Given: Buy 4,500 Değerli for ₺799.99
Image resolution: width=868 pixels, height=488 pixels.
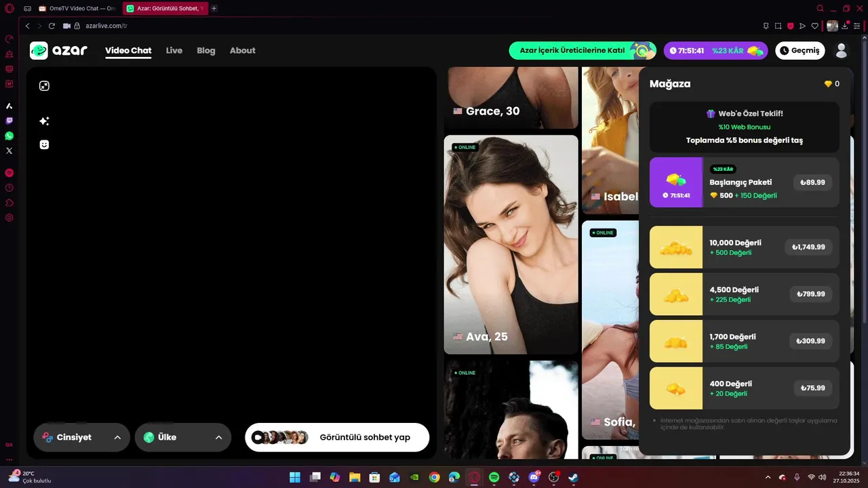Looking at the screenshot, I should click(x=811, y=294).
